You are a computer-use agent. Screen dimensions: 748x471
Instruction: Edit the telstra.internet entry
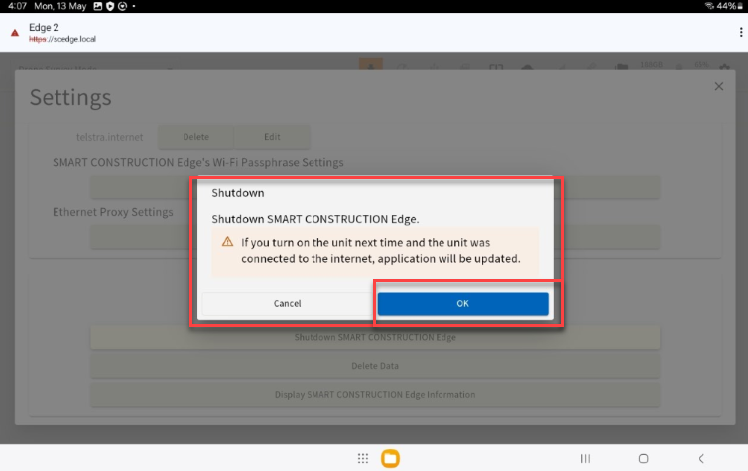click(272, 137)
